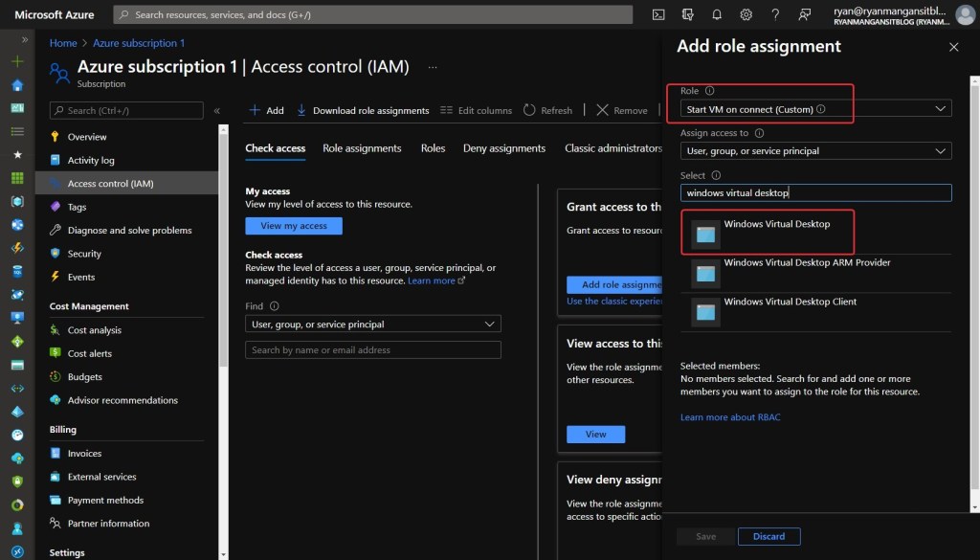Open Azure Active Directory pyramid icon
Viewport: 980px width, 560px height.
tap(17, 412)
